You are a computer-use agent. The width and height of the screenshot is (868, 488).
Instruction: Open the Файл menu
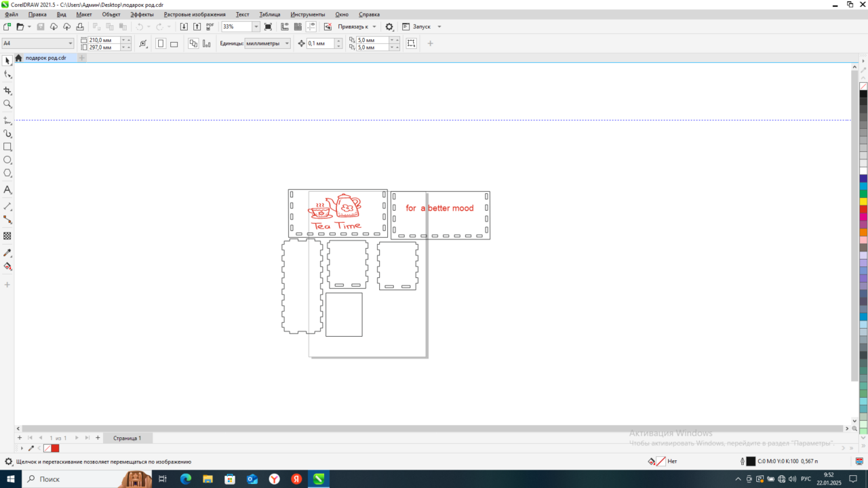pos(11,14)
